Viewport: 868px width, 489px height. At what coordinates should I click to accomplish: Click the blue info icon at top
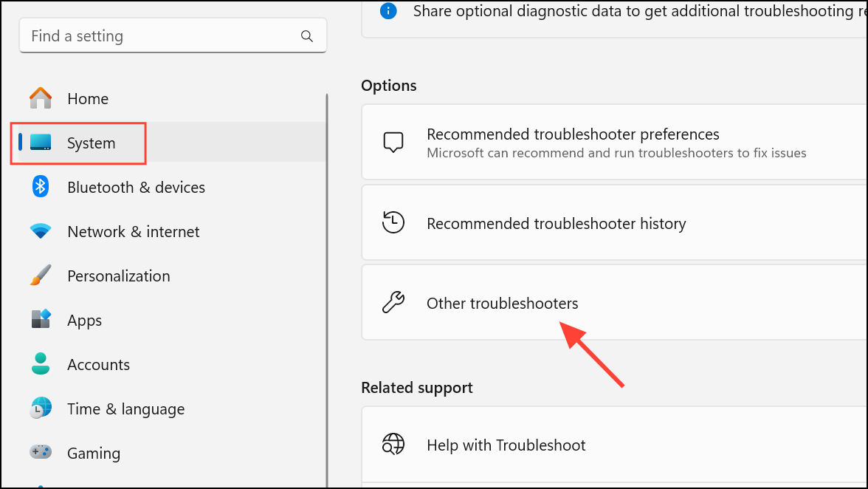[x=388, y=11]
